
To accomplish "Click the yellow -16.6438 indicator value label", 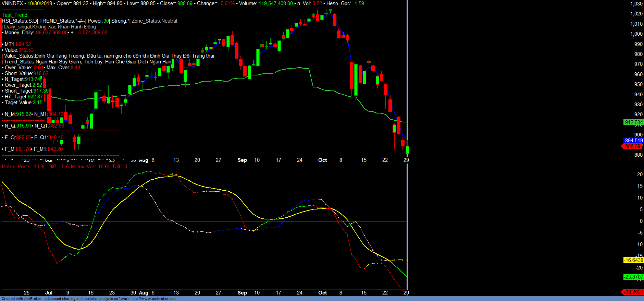I will [x=633, y=260].
